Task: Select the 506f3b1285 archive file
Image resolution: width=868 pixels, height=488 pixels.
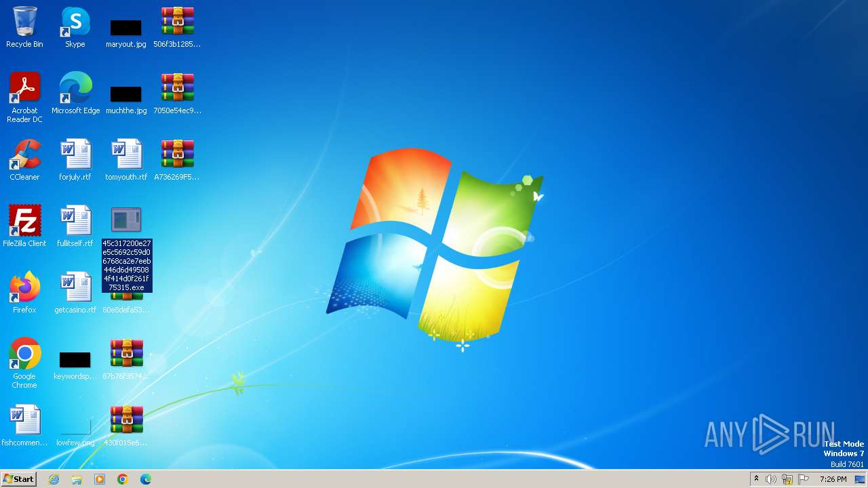Action: pos(177,27)
